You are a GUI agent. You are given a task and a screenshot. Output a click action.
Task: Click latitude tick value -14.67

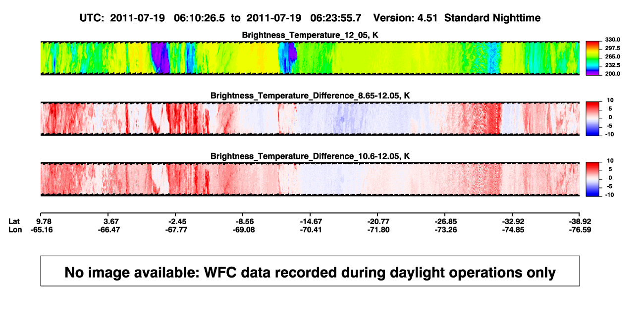[x=312, y=221]
